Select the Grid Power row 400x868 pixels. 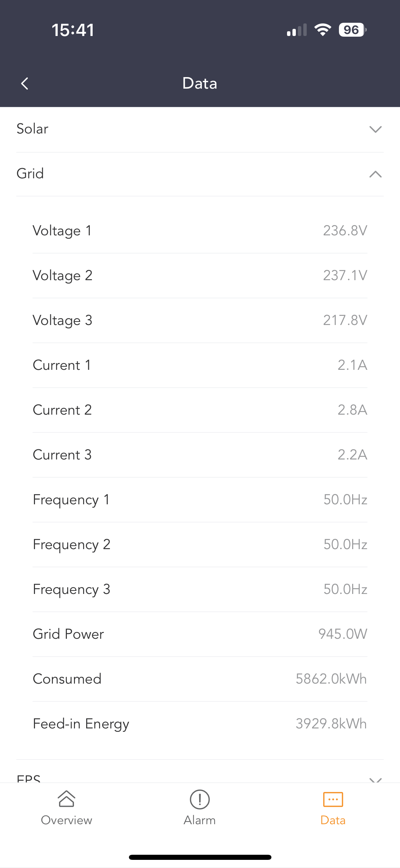tap(199, 634)
